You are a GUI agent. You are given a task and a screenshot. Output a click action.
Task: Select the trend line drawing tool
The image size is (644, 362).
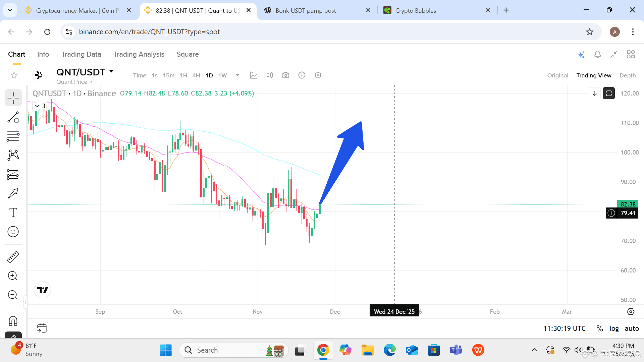point(13,117)
